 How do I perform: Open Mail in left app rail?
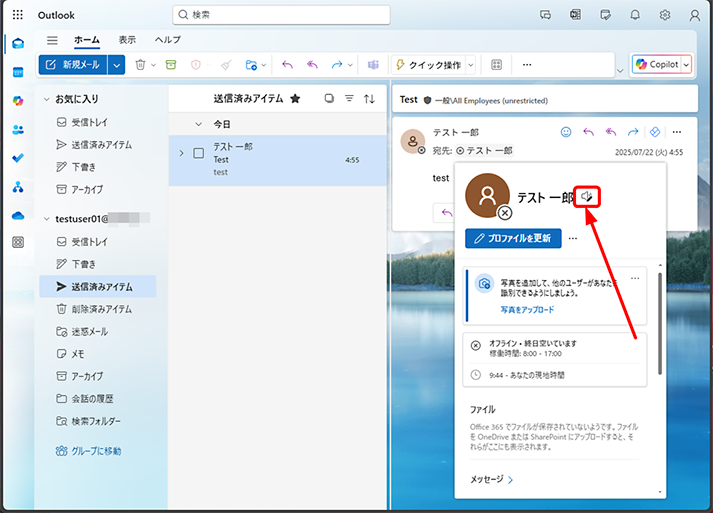tap(18, 44)
